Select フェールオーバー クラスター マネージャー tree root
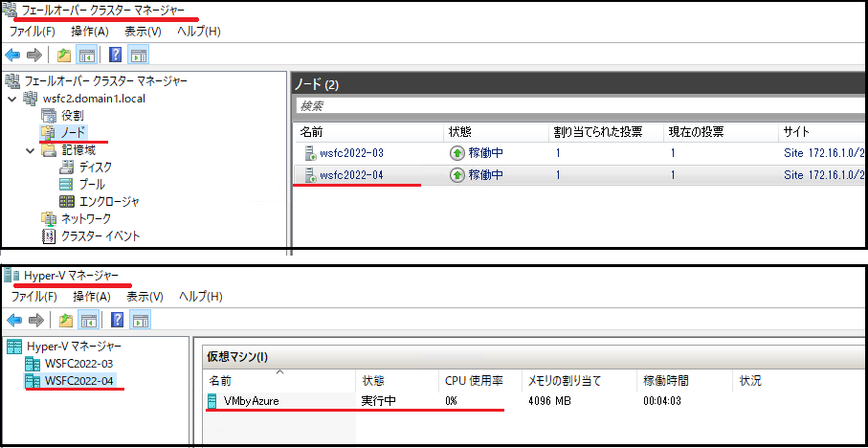The height and width of the screenshot is (448, 868). click(105, 80)
